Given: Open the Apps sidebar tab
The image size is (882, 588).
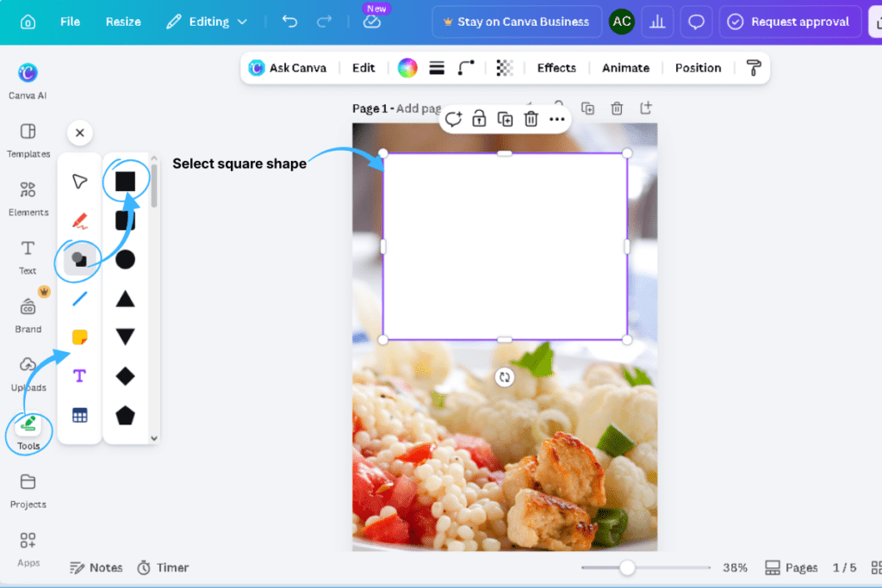Looking at the screenshot, I should (28, 550).
